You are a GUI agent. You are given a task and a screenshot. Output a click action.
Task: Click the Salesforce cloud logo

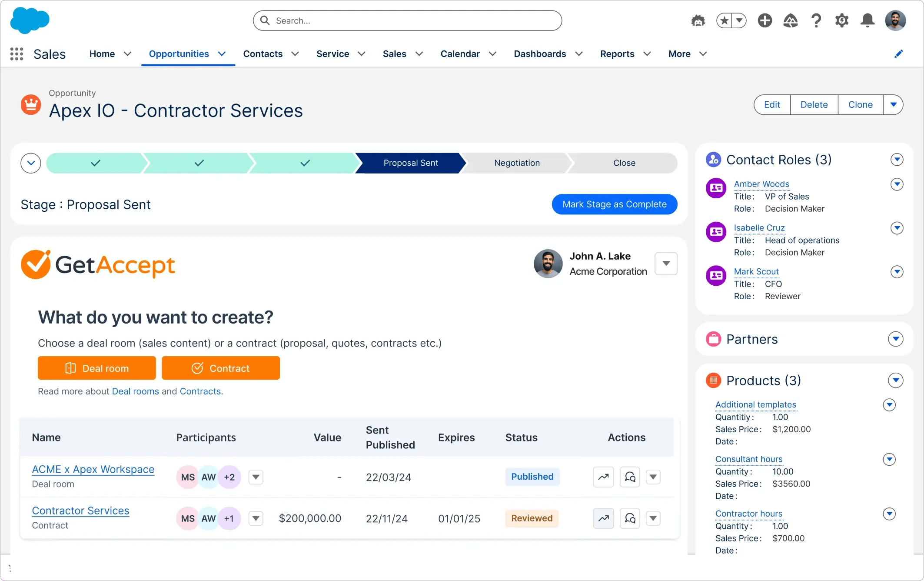(30, 20)
